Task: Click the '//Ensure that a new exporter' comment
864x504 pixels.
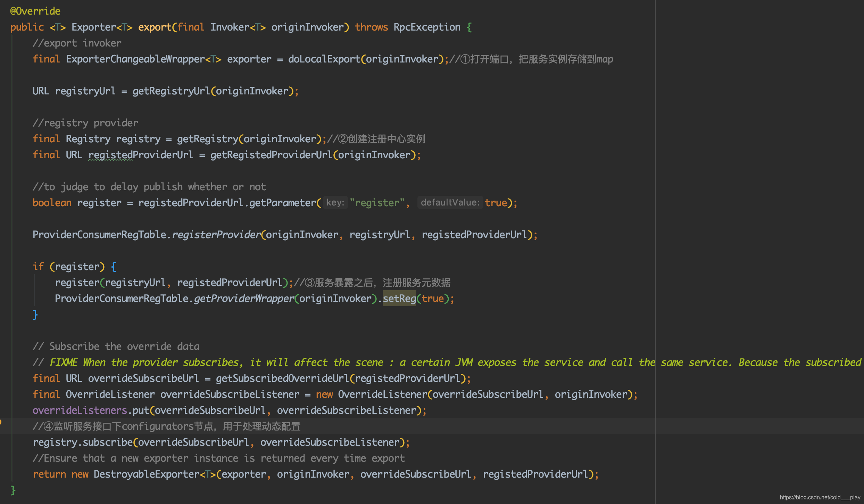Action: (219, 458)
